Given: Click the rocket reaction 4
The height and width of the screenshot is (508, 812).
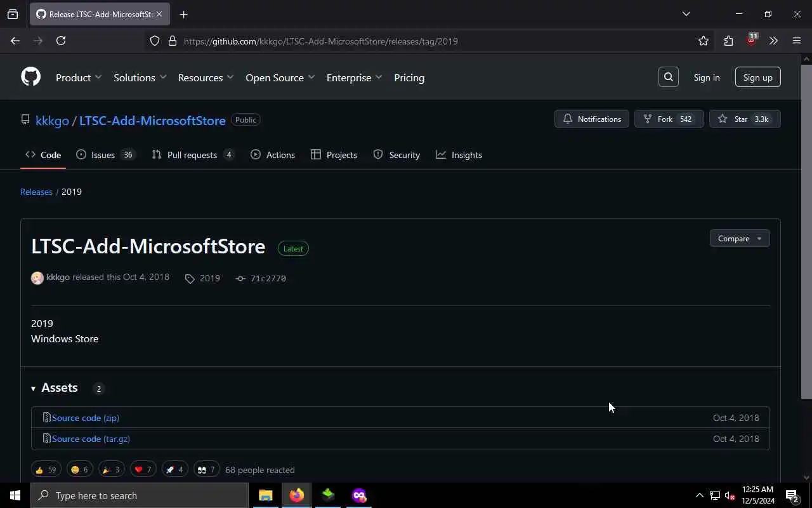Looking at the screenshot, I should (175, 469).
